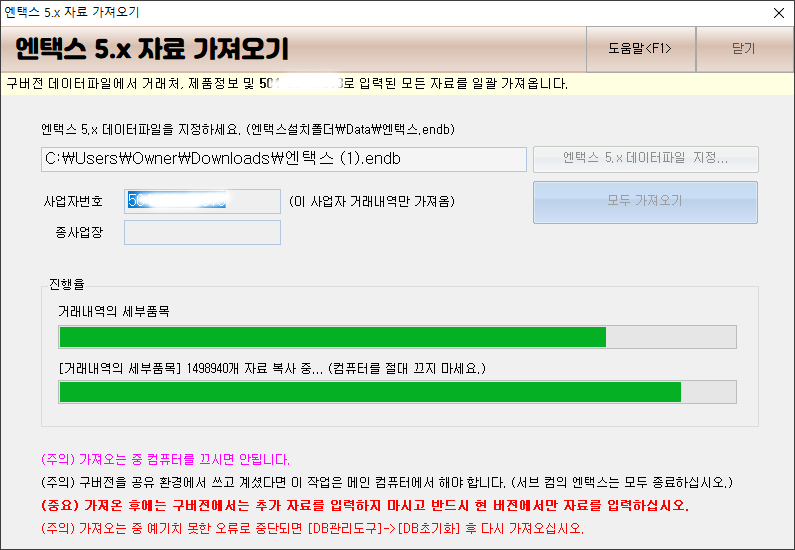
Task: Close the window with the X button
Action: coord(779,13)
